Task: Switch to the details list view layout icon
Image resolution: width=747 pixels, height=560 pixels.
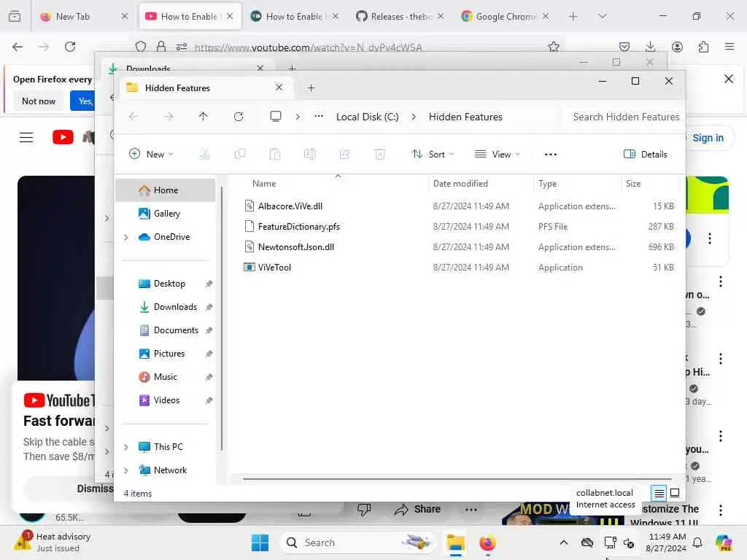Action: (659, 494)
